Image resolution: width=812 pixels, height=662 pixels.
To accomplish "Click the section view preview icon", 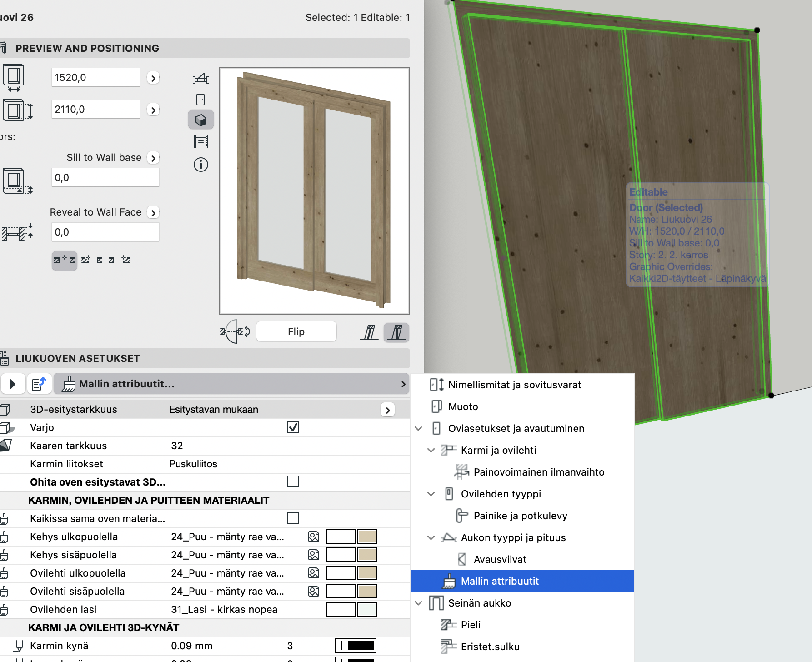I will pyautogui.click(x=200, y=141).
